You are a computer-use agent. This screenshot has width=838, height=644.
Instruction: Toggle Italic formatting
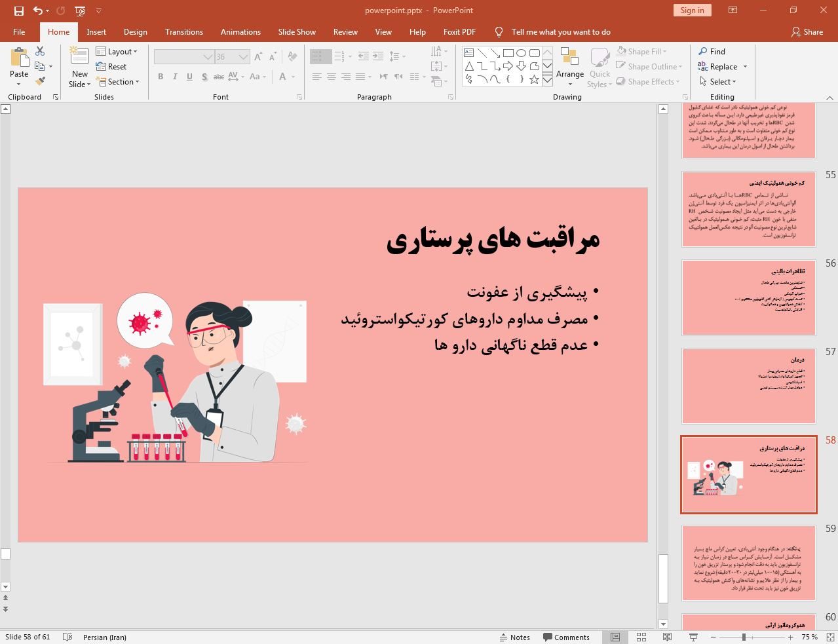tap(175, 77)
